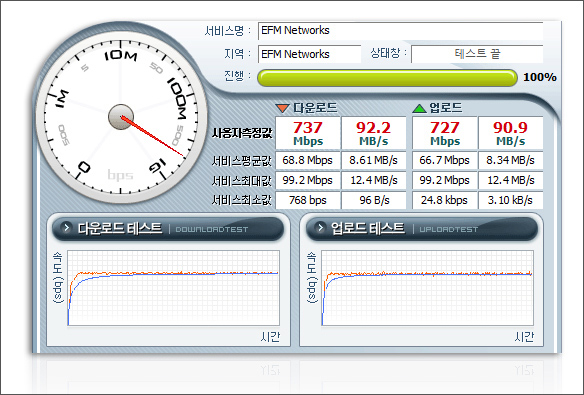
Task: Click the arrow icon beside 업로드 테스트
Action: click(x=320, y=227)
